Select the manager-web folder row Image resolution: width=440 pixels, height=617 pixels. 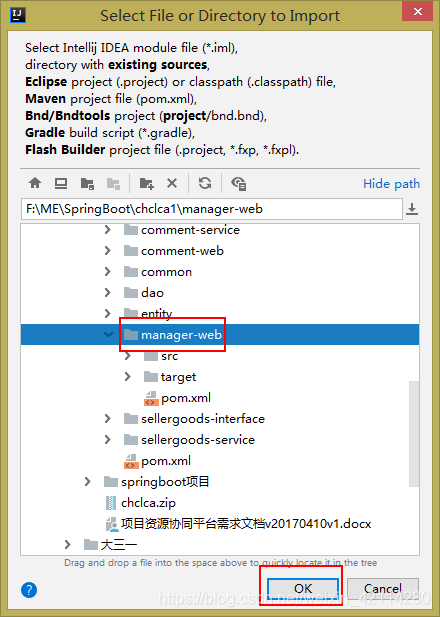(x=220, y=334)
